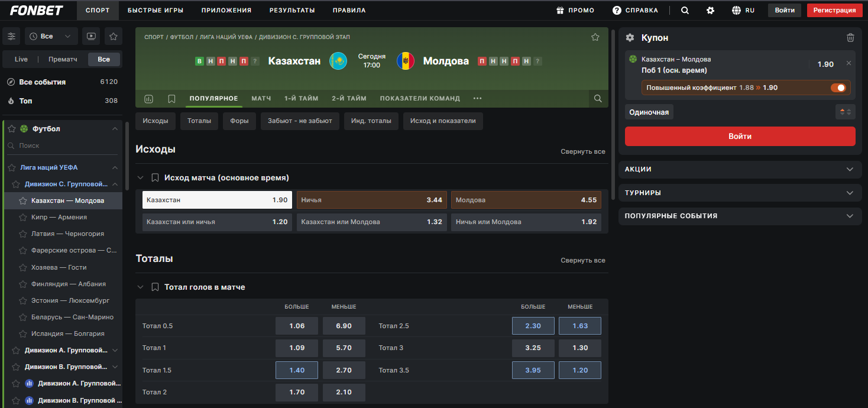This screenshot has height=408, width=868.
Task: Open match statistics chart icon in tab bar
Action: point(148,99)
